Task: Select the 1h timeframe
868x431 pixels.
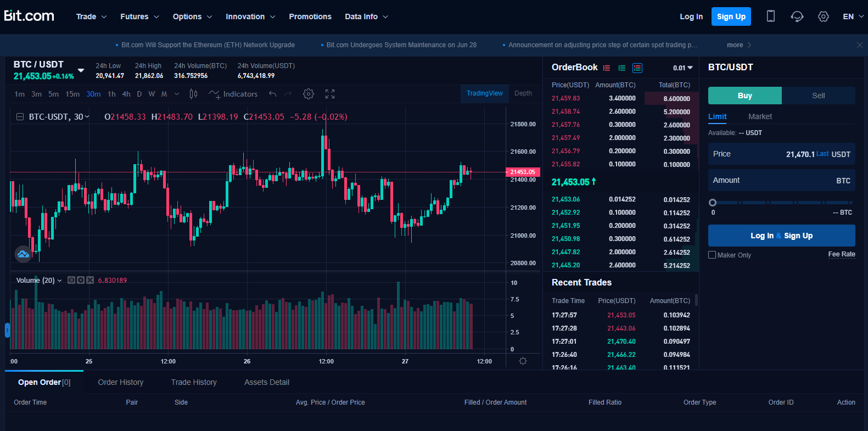Action: click(x=111, y=94)
